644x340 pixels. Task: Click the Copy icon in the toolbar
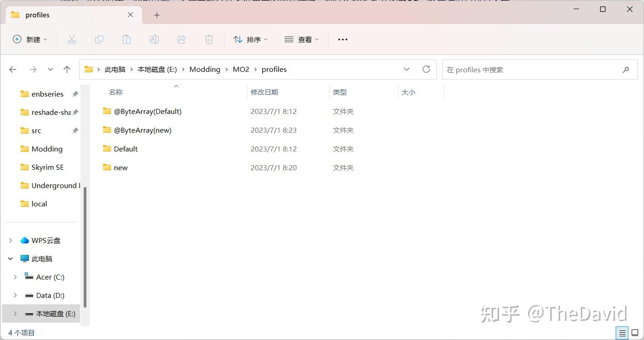99,39
